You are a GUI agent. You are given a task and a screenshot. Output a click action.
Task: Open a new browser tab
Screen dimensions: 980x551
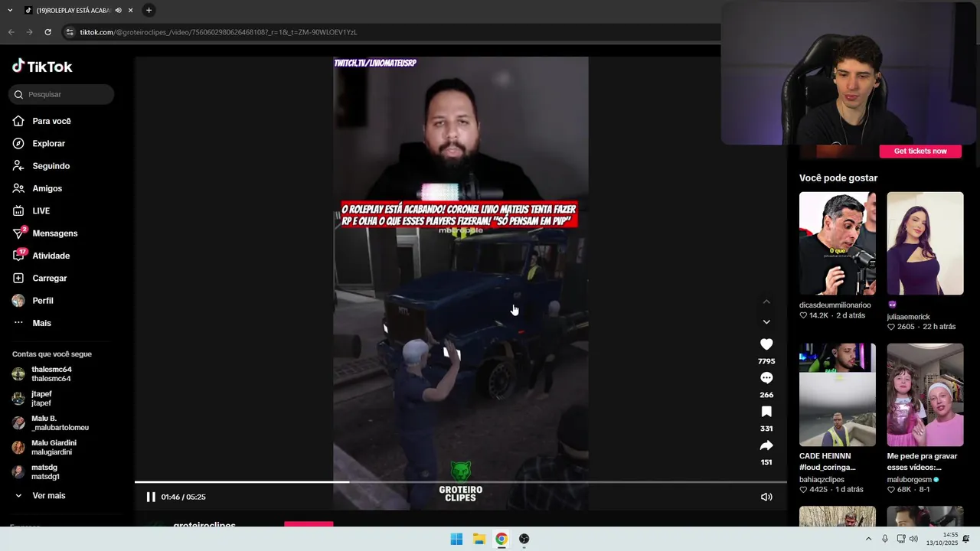(x=149, y=10)
